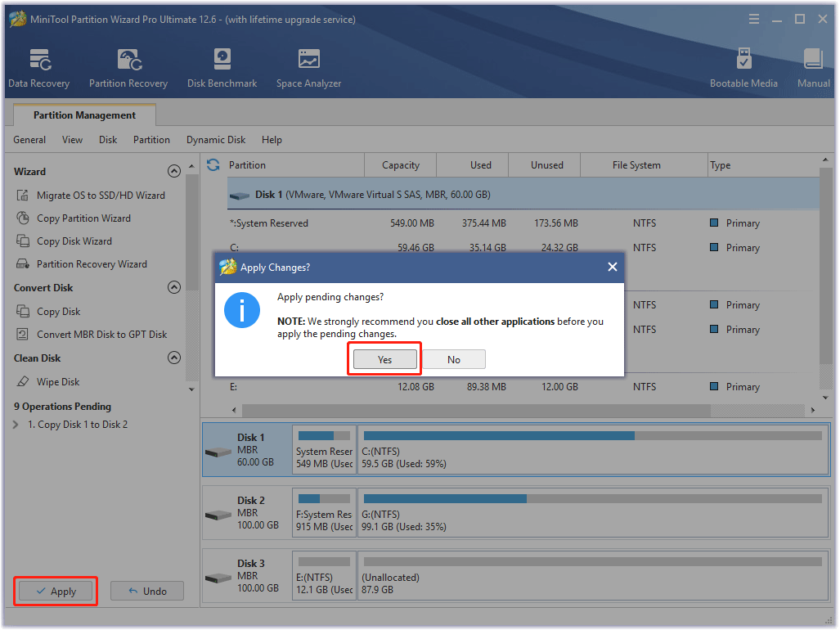This screenshot has width=840, height=630.
Task: Select Unallocated 87.9 GB block on Disk 3
Action: coord(594,576)
